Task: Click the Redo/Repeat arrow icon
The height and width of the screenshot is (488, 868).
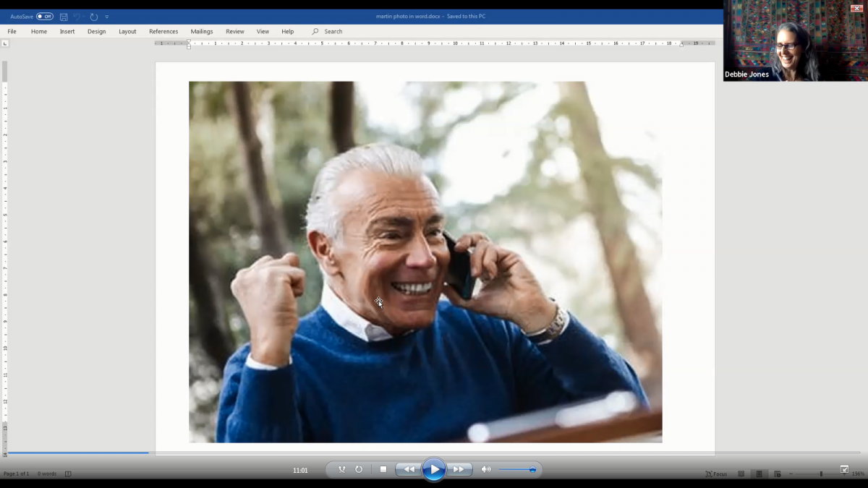Action: tap(94, 17)
